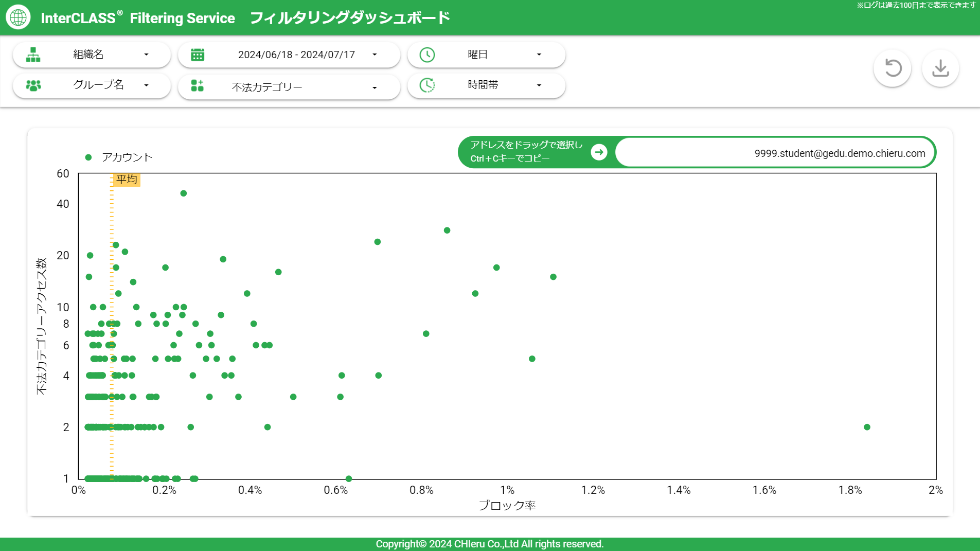Click the アドレスをドラッグで選択し instruction text
The width and height of the screenshot is (980, 551).
click(x=526, y=145)
